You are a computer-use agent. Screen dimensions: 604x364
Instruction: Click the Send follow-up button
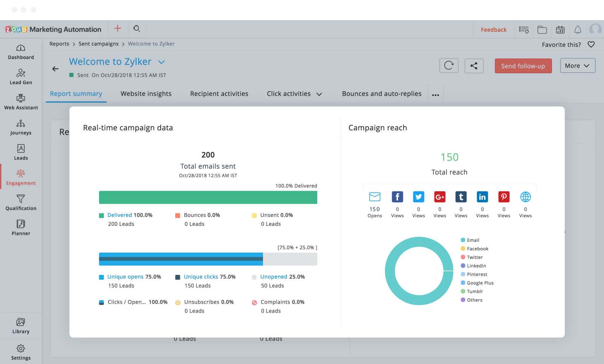(x=523, y=66)
